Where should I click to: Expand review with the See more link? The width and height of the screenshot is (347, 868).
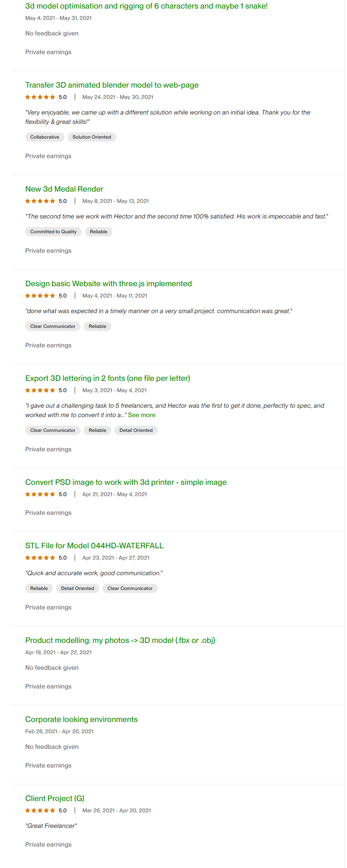(142, 415)
